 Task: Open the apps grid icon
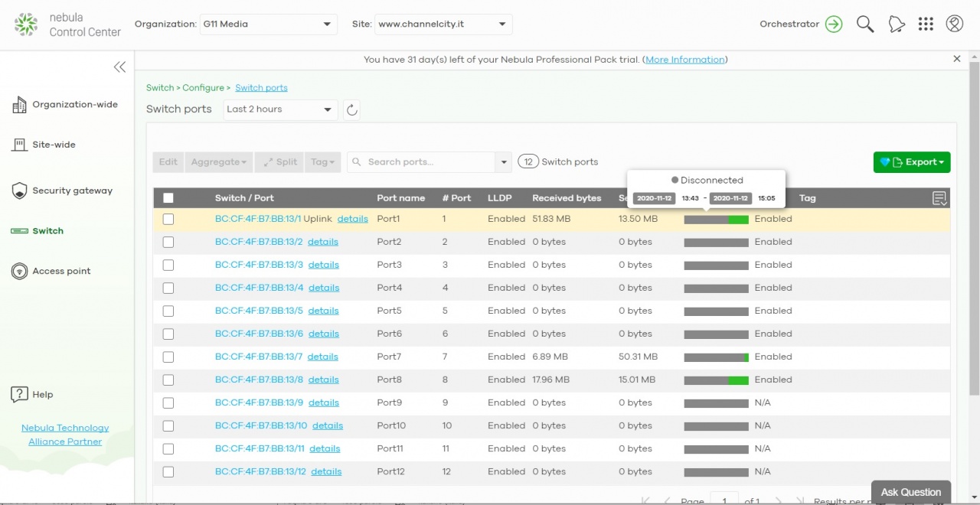click(926, 24)
